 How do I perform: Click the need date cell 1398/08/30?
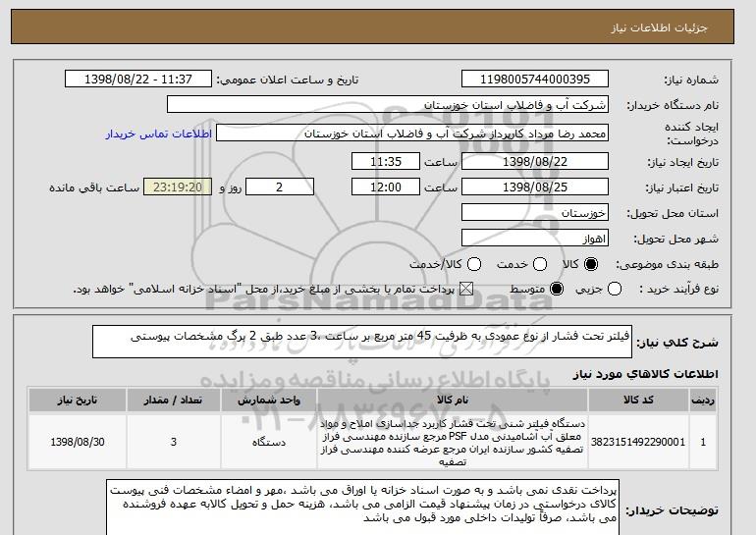point(78,442)
